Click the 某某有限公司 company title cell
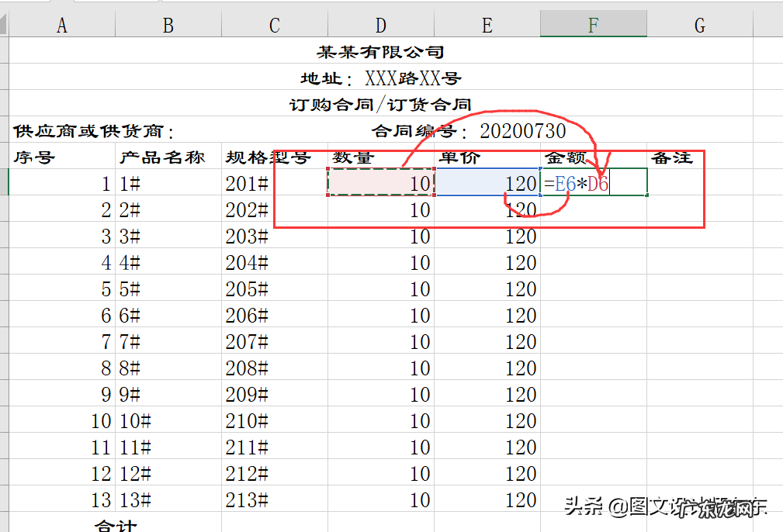The width and height of the screenshot is (783, 532). coord(379,51)
